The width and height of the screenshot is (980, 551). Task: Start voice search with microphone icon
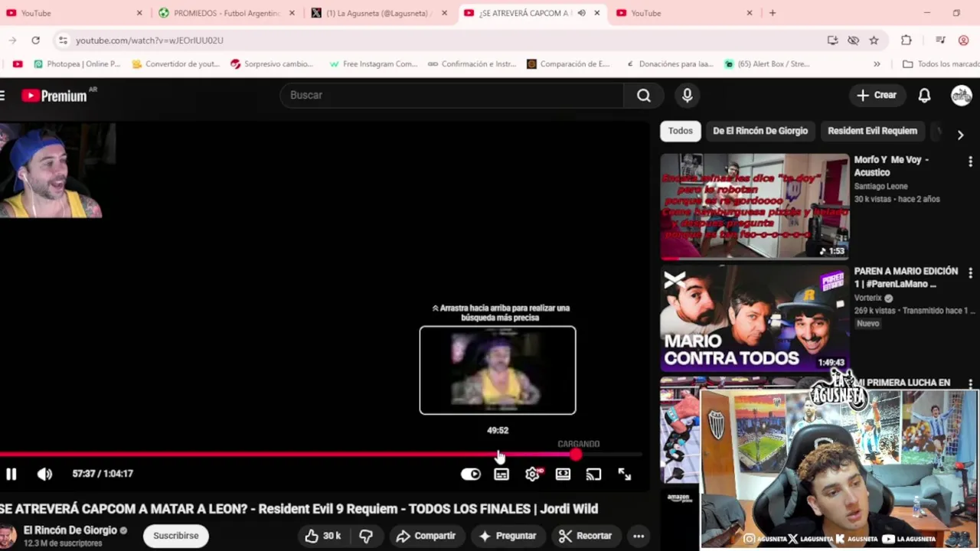point(687,95)
